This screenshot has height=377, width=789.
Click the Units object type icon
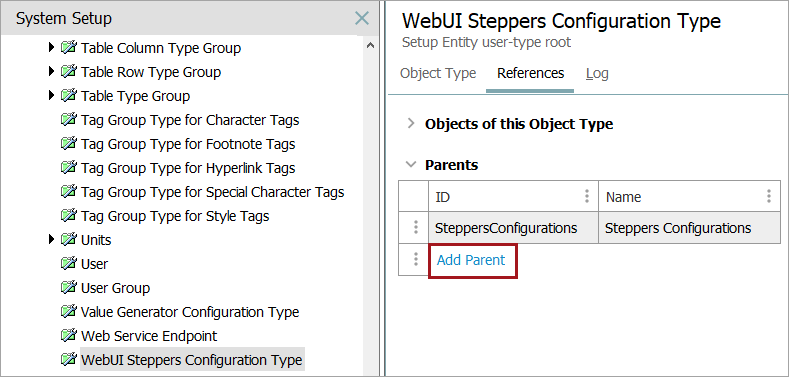[x=68, y=240]
